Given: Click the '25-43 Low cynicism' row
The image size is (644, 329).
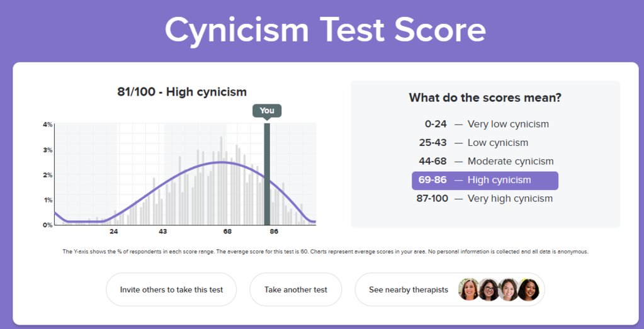Looking at the screenshot, I should [x=473, y=143].
